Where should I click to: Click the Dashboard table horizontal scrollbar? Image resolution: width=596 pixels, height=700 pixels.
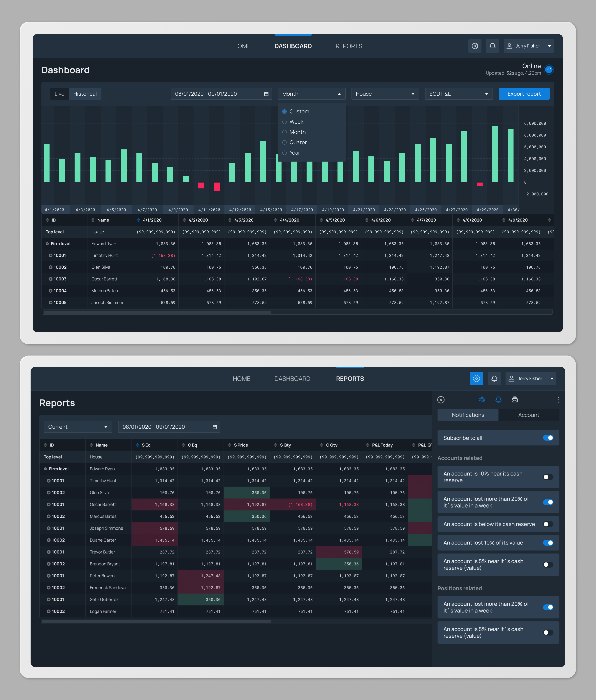click(157, 312)
